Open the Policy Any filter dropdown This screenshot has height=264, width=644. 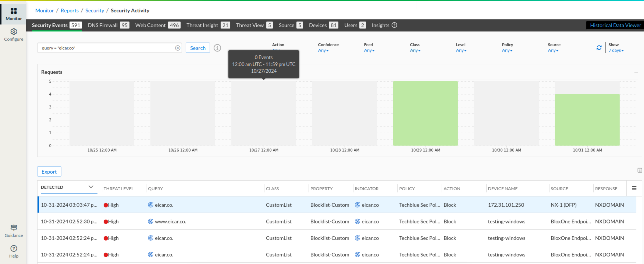[507, 51]
